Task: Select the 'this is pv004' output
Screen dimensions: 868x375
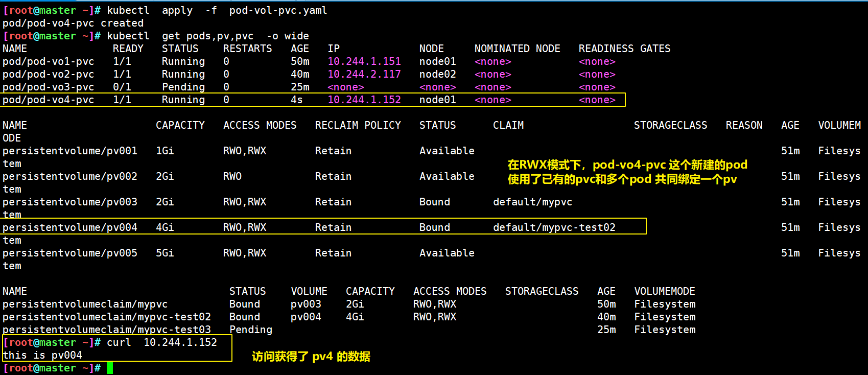Action: click(42, 355)
